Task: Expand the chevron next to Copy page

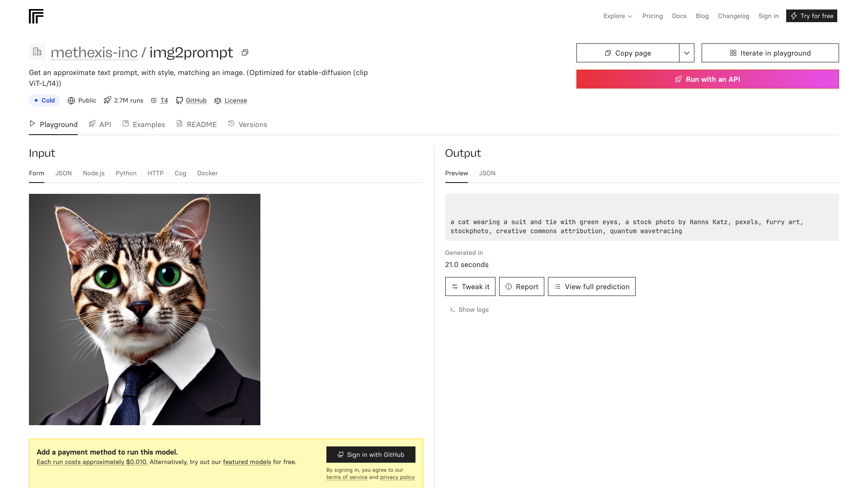Action: coord(687,53)
